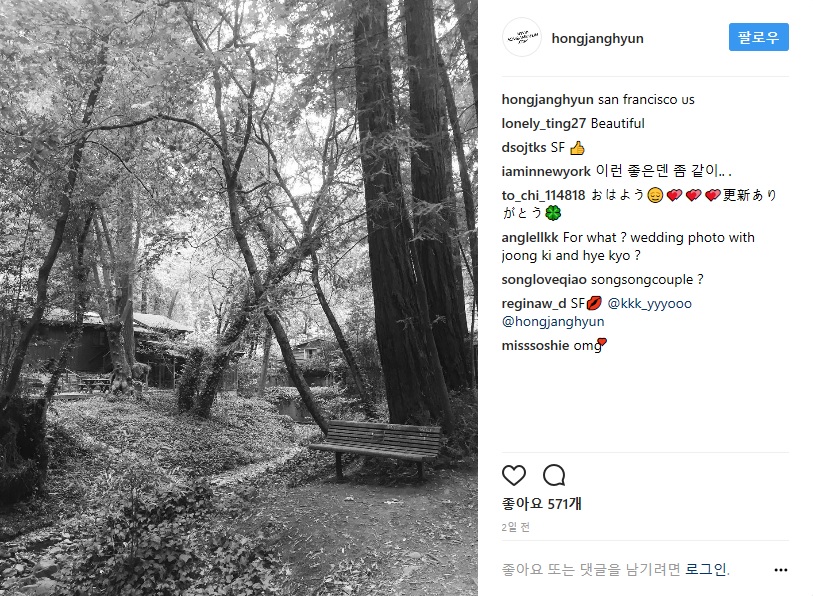Open reginaw_d commenter profile

(534, 303)
